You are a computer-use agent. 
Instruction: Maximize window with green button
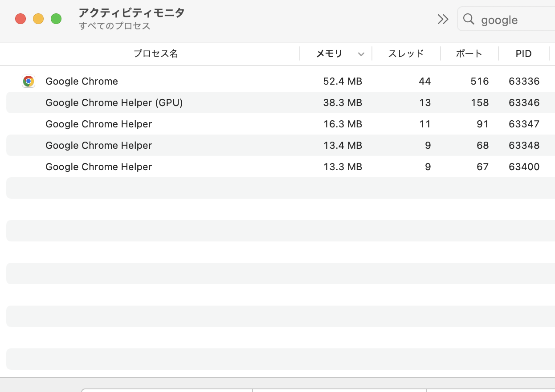[x=56, y=19]
